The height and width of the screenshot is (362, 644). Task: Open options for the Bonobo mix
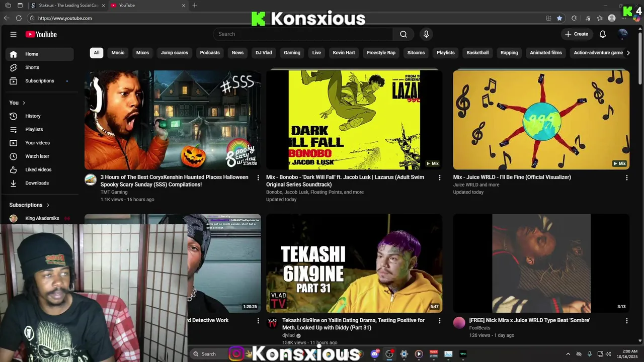click(x=439, y=177)
